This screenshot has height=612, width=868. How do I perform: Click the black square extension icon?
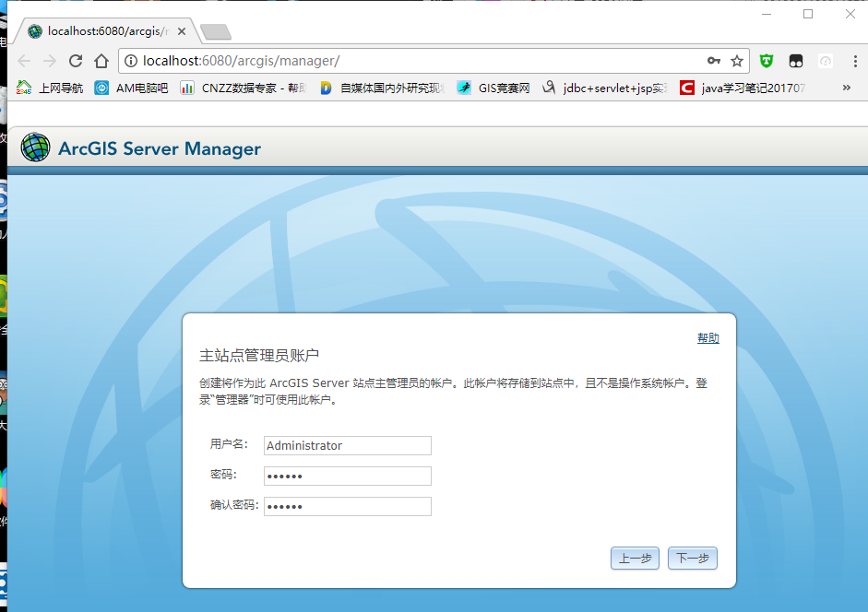coord(796,61)
